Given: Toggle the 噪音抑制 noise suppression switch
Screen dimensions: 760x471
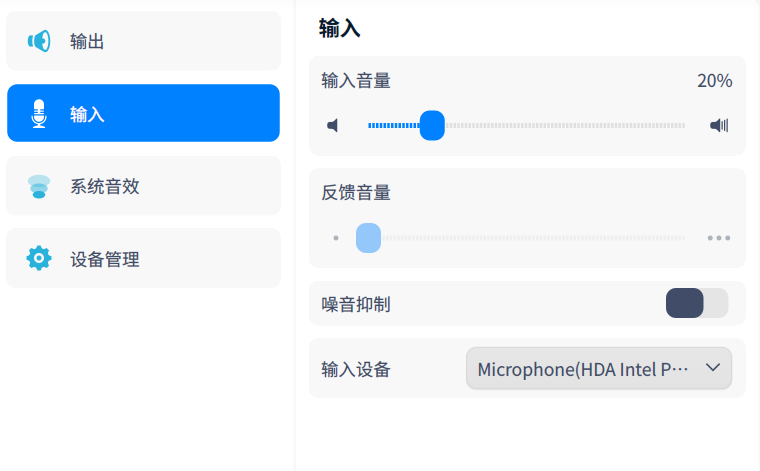Looking at the screenshot, I should (x=697, y=303).
